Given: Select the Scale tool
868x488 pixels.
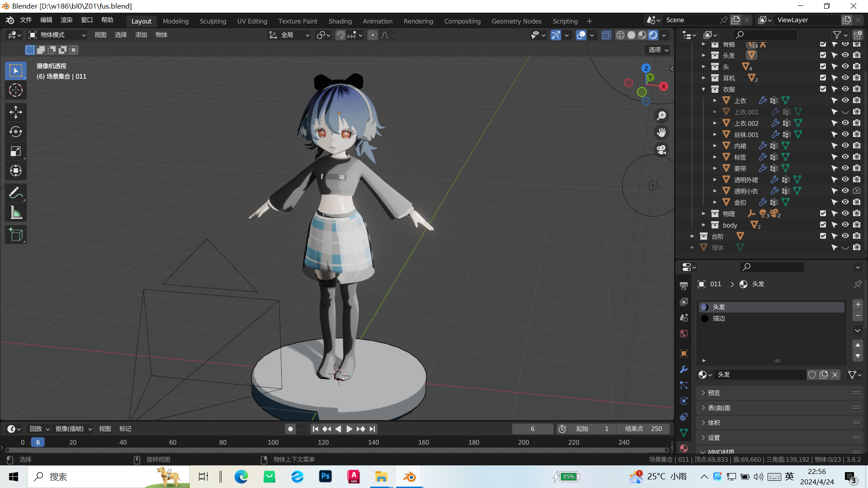Looking at the screenshot, I should click(16, 151).
